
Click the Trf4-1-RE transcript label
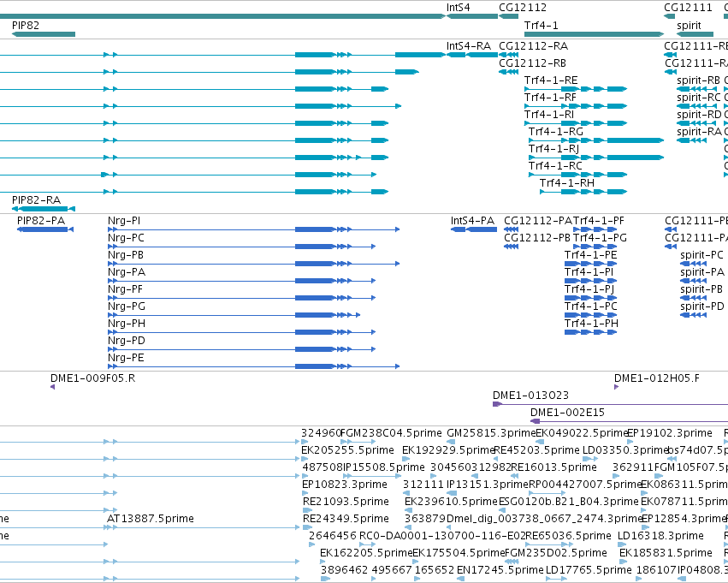[x=551, y=80]
